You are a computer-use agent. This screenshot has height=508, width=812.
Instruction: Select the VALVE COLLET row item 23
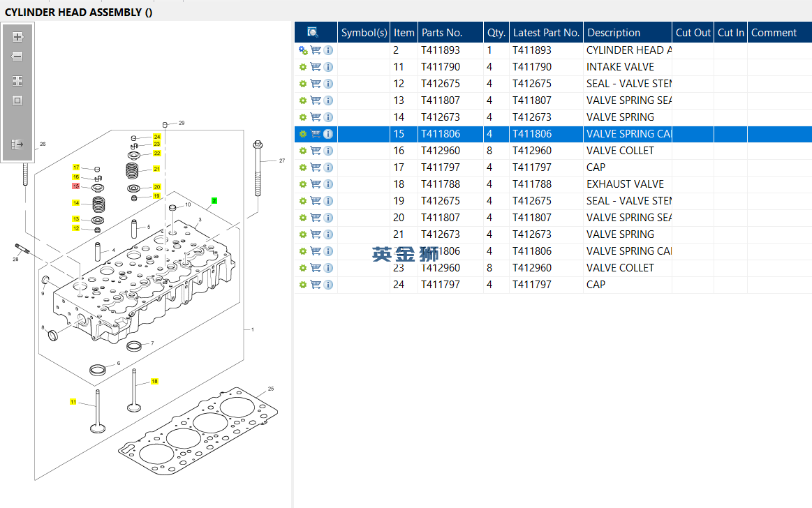point(620,268)
